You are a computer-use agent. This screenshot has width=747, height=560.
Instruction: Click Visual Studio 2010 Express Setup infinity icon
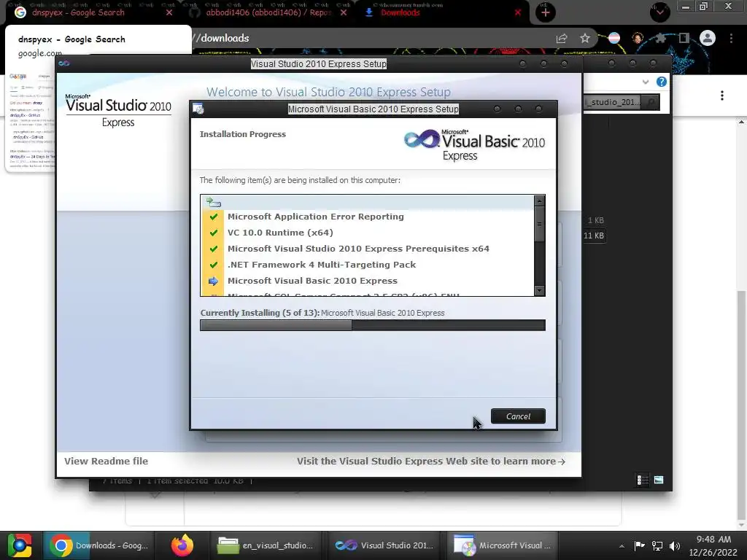(64, 63)
